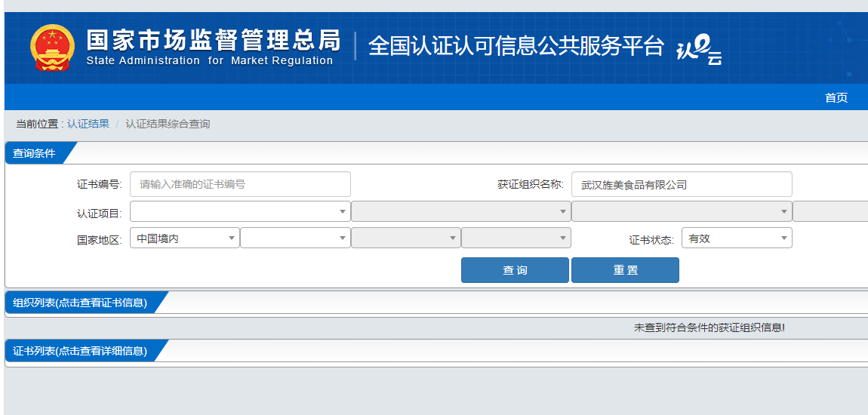Click the 未查到符合条件的获证组织信息 message
The image size is (868, 415).
[x=709, y=327]
